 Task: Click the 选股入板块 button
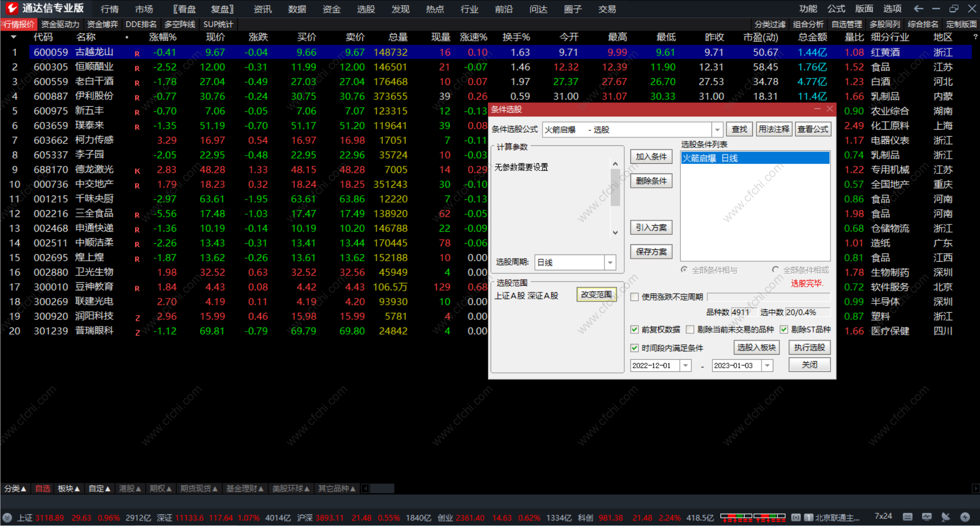[756, 347]
